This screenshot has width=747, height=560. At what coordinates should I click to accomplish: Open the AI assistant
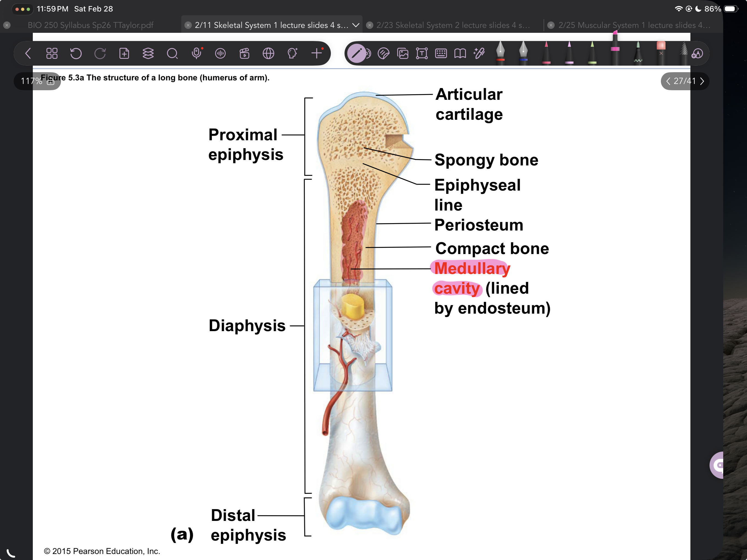click(x=293, y=53)
